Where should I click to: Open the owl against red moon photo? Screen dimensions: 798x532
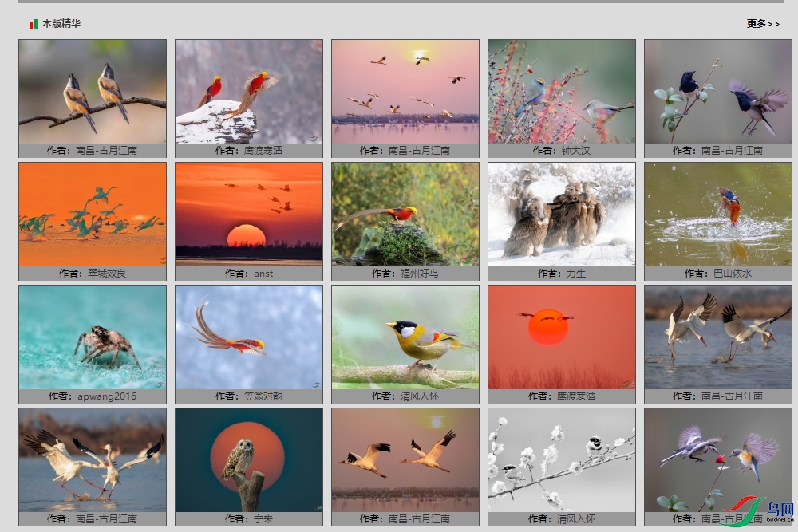(249, 459)
